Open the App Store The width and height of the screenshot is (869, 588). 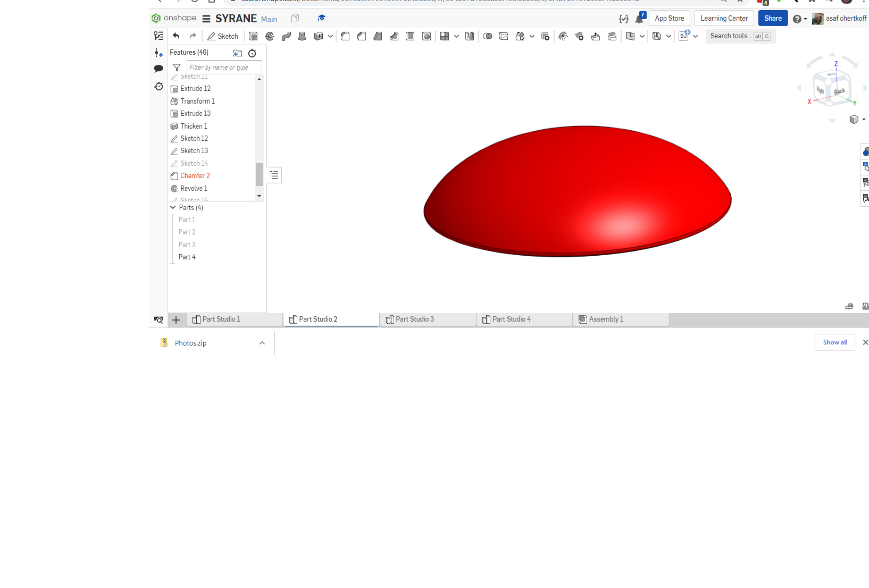coord(670,18)
